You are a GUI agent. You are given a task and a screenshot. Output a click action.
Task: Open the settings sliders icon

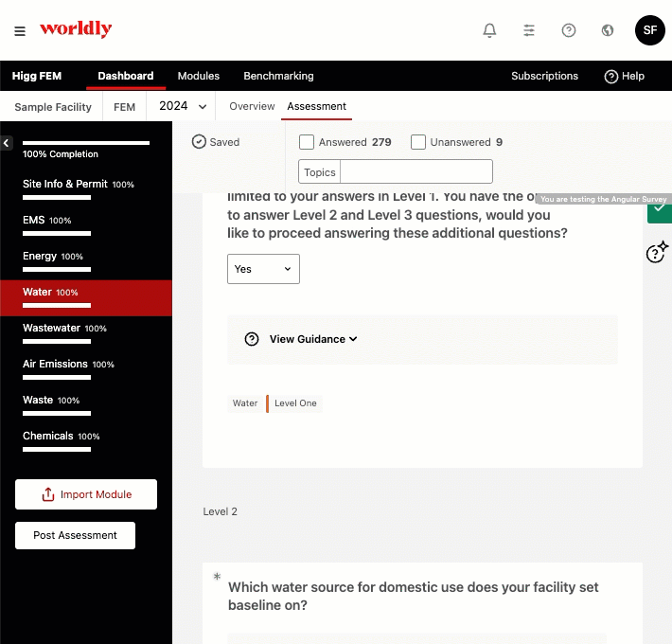click(529, 30)
